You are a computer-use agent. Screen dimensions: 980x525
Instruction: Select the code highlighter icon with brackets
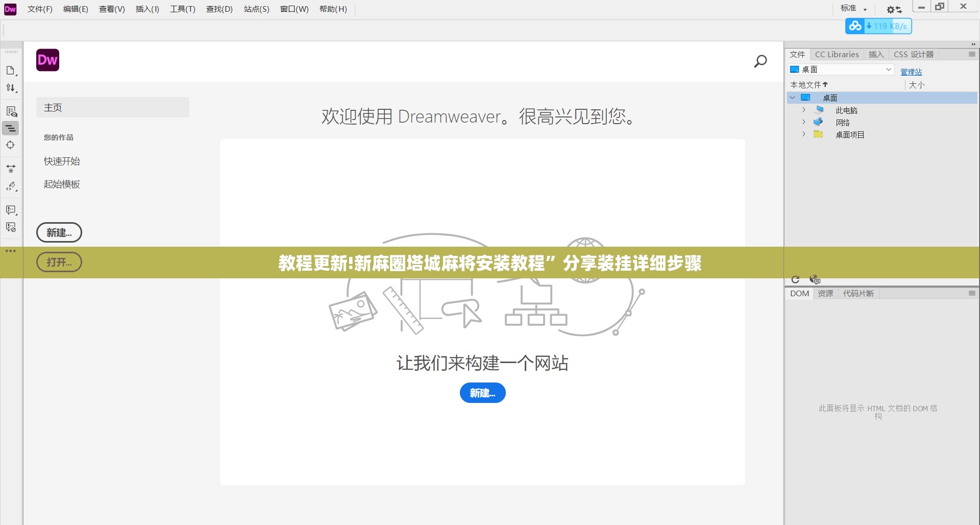(x=11, y=186)
